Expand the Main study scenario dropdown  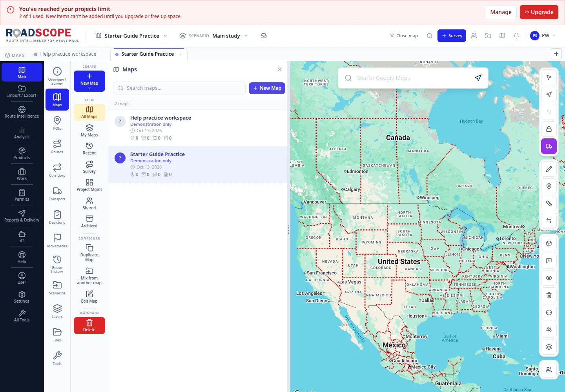214,36
